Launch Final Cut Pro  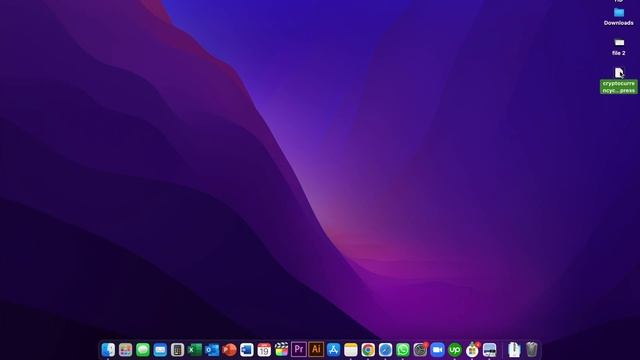point(282,350)
